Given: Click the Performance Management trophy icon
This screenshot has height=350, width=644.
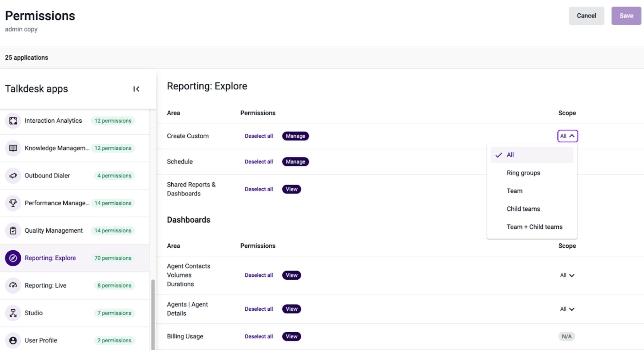Looking at the screenshot, I should coord(13,203).
